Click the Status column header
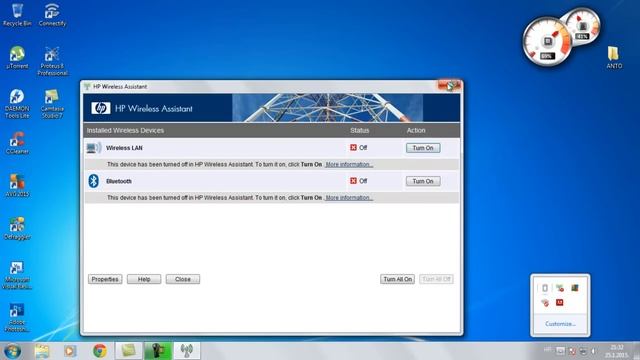Viewport: 640px width, 360px height. (x=360, y=130)
